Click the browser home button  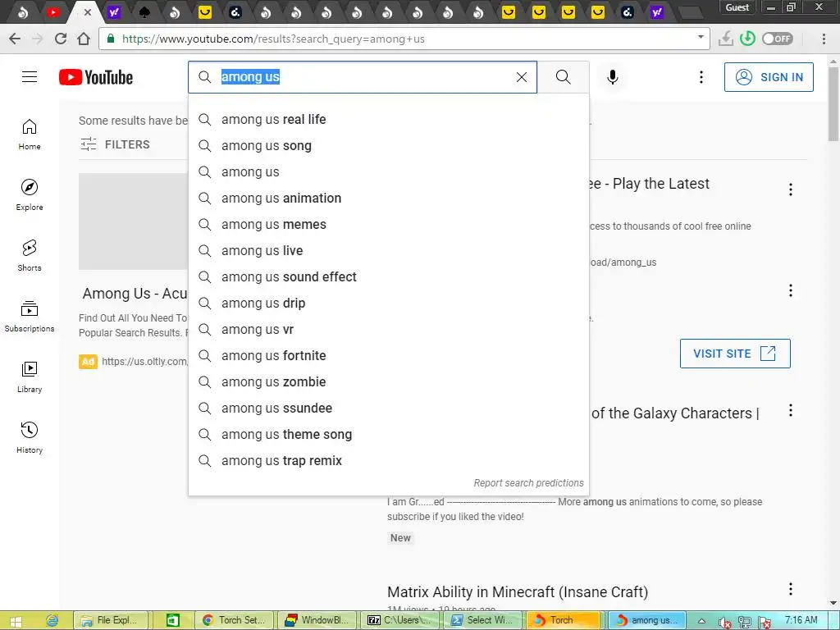(x=84, y=39)
